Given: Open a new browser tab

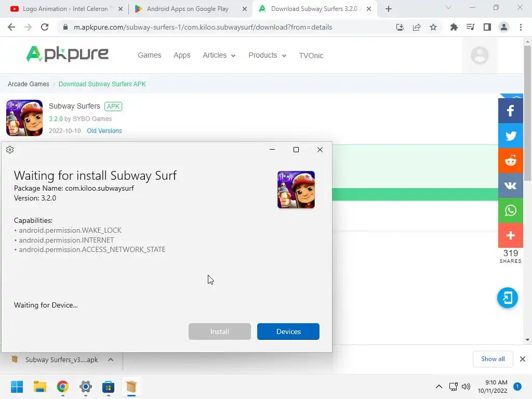Looking at the screenshot, I should click(x=389, y=9).
